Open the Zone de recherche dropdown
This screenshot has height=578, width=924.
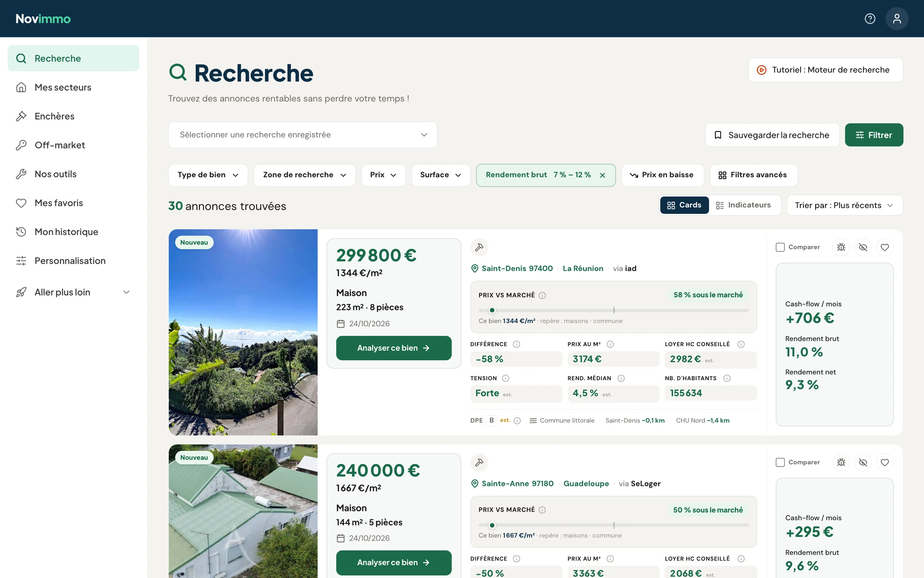point(305,175)
